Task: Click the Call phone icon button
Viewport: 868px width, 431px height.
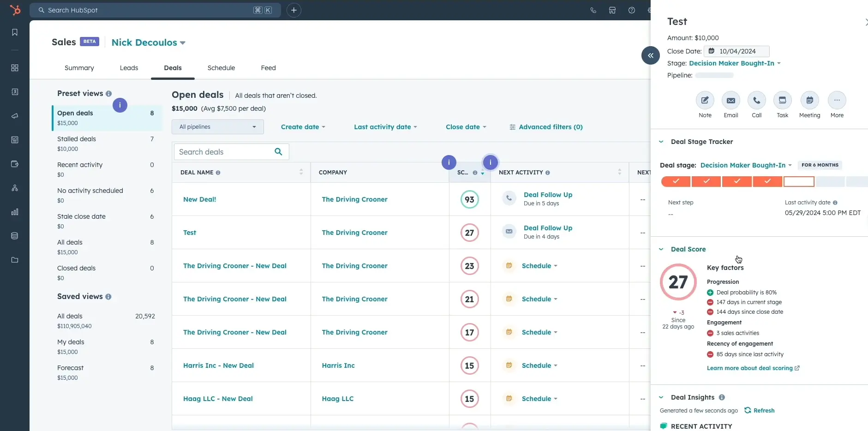Action: coord(756,100)
